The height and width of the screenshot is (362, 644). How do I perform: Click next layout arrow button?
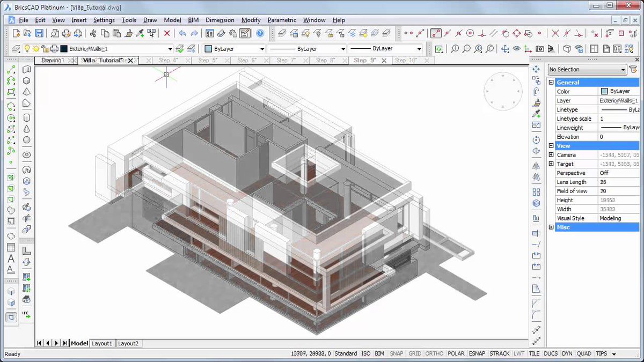[56, 343]
